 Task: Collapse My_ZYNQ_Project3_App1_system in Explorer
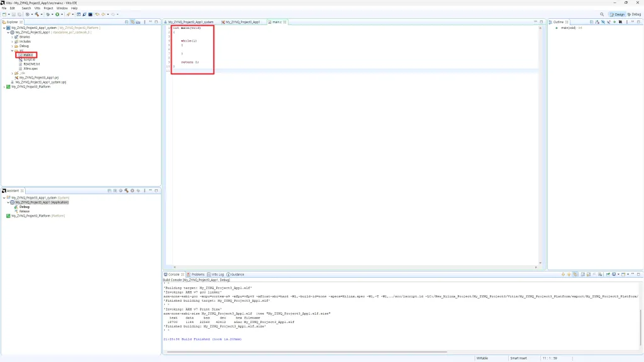[x=4, y=28]
